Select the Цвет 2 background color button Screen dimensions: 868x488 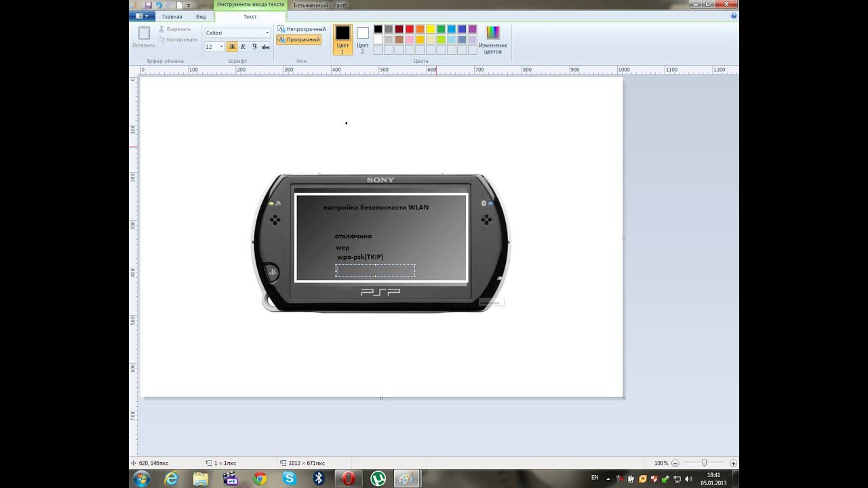coord(363,39)
